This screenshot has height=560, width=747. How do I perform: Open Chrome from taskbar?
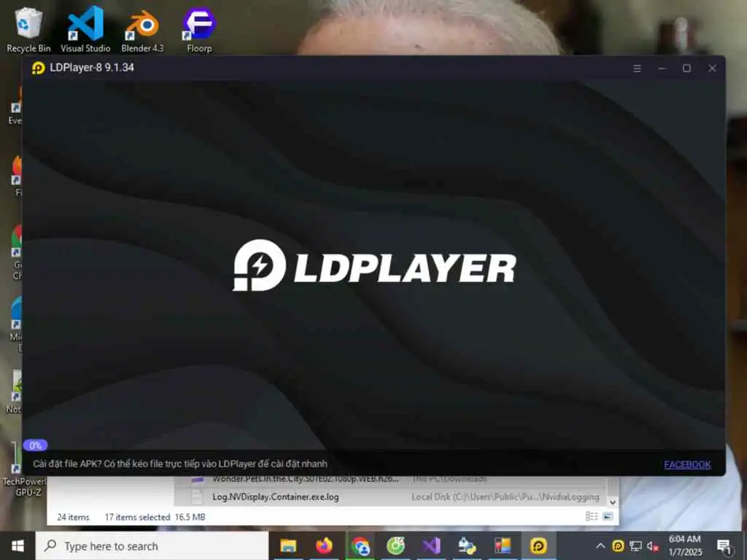pos(360,545)
